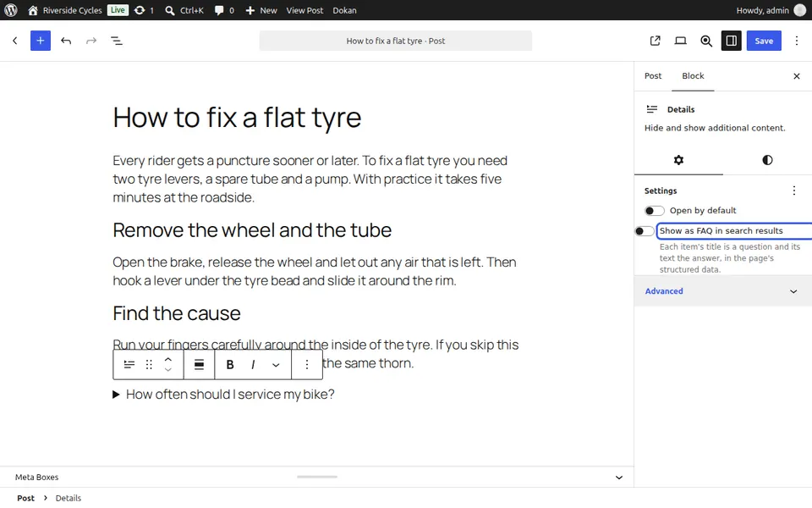The width and height of the screenshot is (812, 508).
Task: Open the editor options three-dot menu
Action: tap(797, 41)
